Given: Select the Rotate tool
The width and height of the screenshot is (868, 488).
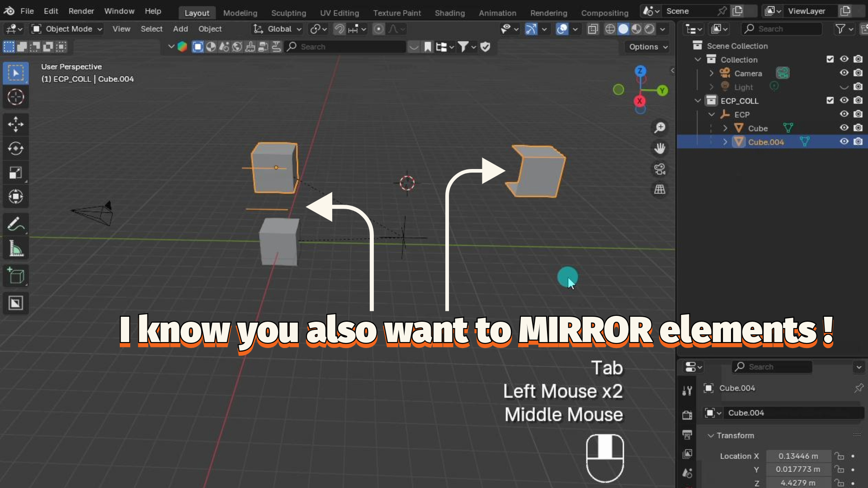Looking at the screenshot, I should [x=16, y=148].
